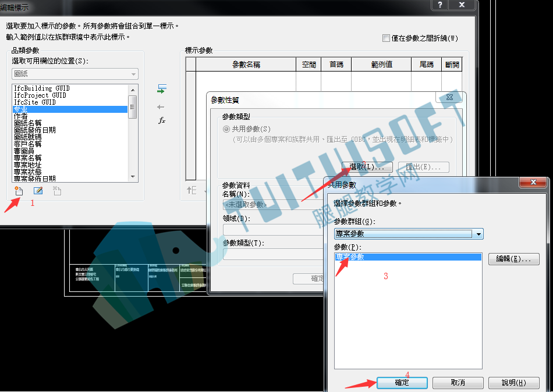Select IfcBuilding GUID in the list
Viewport: 553px width, 392px height.
click(70, 88)
